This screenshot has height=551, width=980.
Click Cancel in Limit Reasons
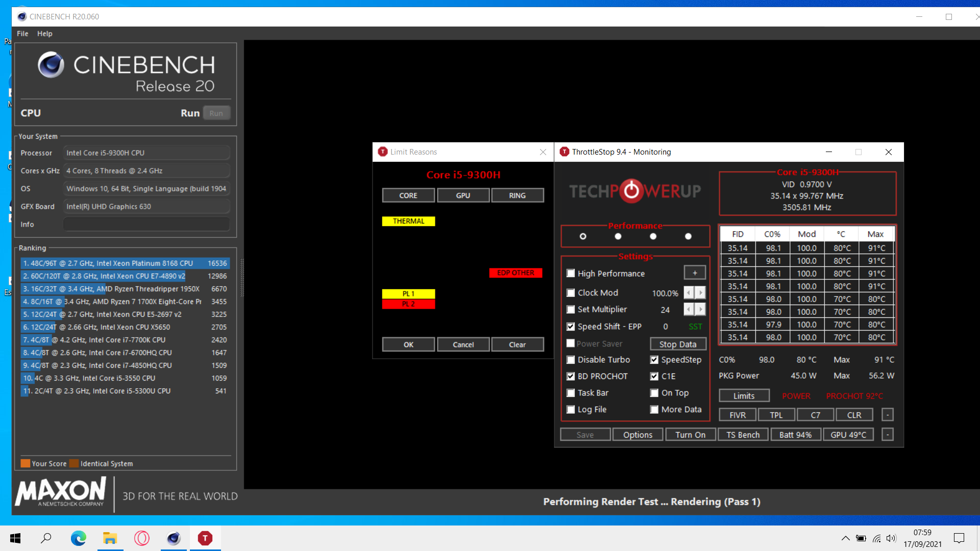463,344
